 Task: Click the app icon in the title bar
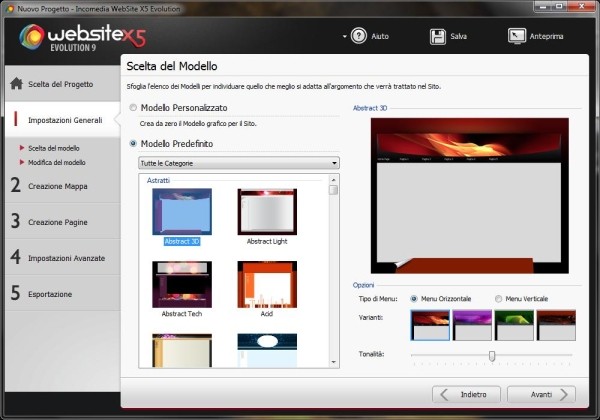point(9,8)
